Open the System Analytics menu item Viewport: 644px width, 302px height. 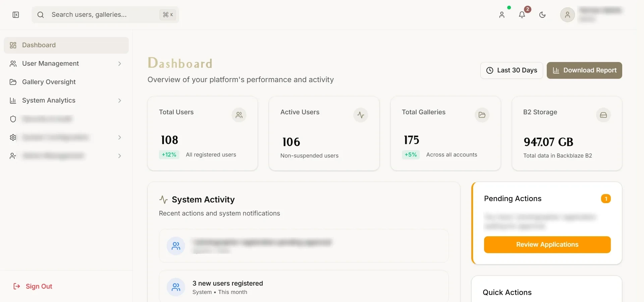coord(66,101)
